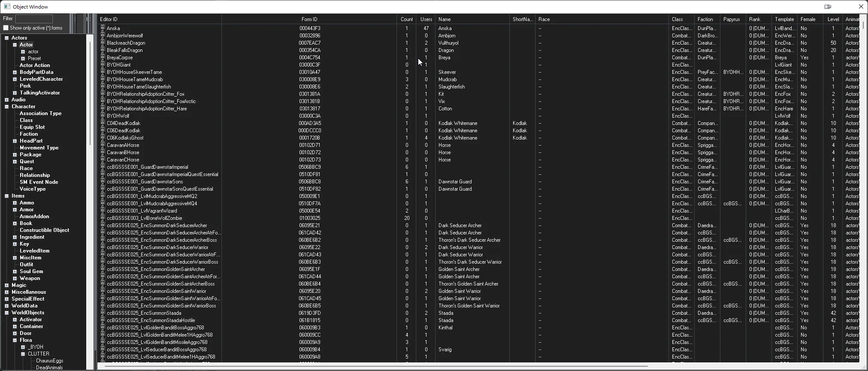Image resolution: width=868 pixels, height=371 pixels.
Task: Click the name cell Vulthuryol
Action: [x=448, y=43]
